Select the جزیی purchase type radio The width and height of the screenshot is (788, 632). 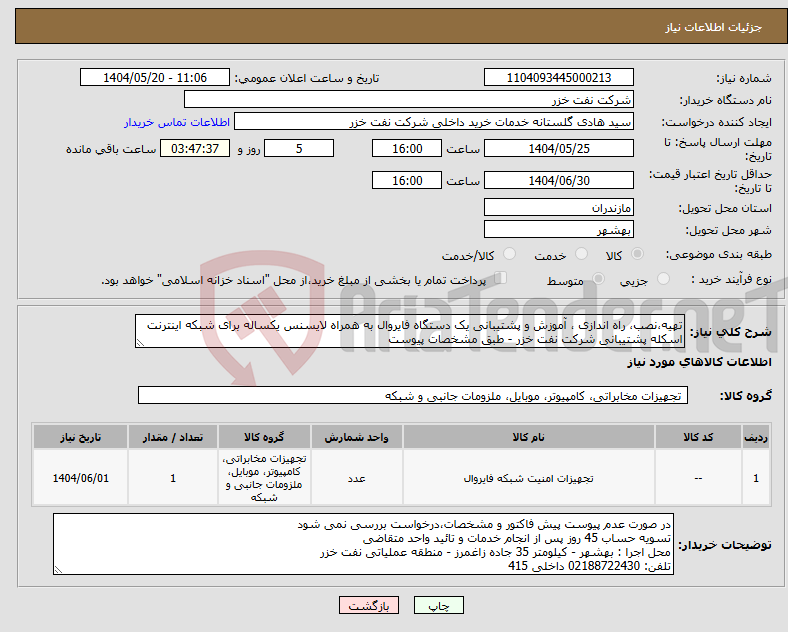tap(663, 278)
